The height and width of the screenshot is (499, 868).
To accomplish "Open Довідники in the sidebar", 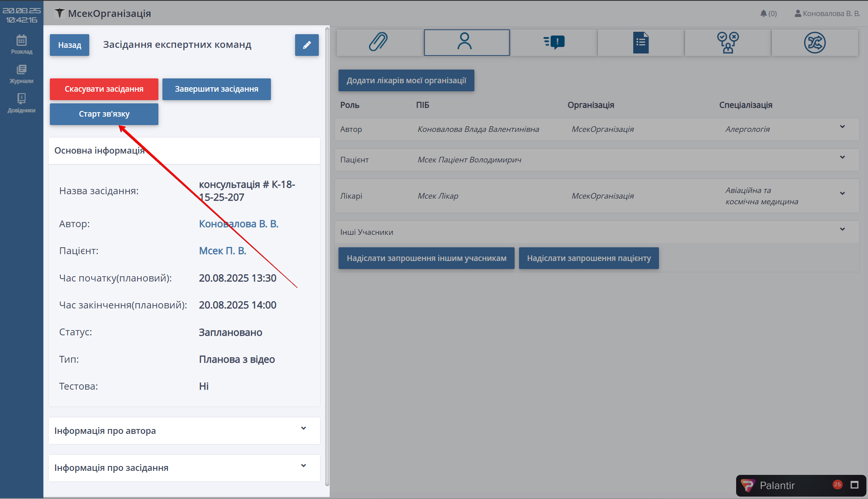I will 22,103.
